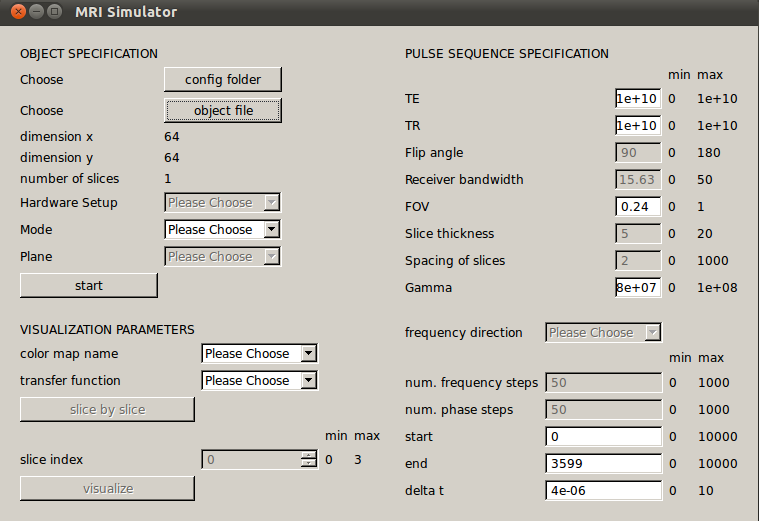
Task: Click the Plane dropdown
Action: 222,256
